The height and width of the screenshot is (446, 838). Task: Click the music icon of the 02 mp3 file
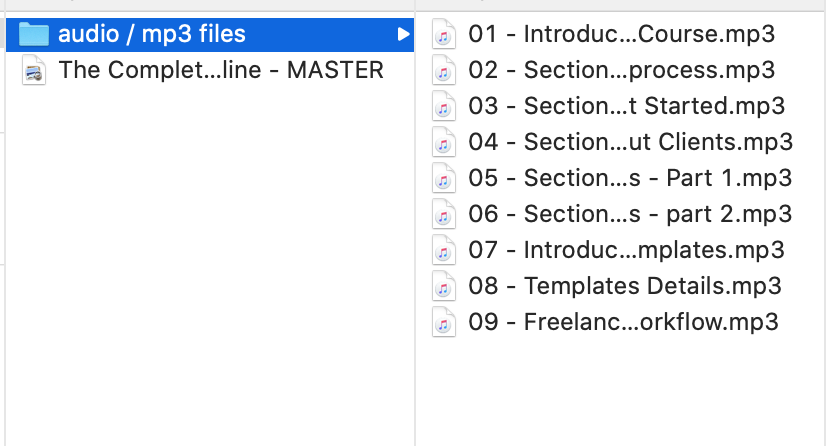pos(444,71)
